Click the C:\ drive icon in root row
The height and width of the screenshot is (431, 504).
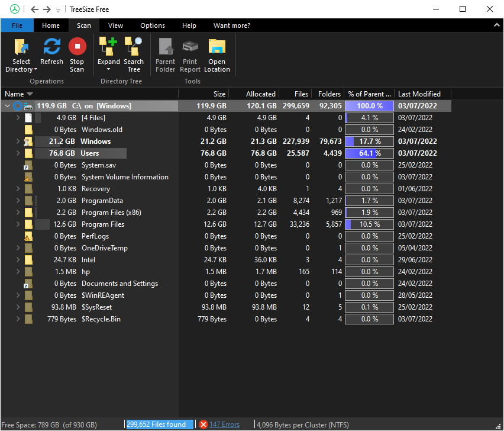tap(28, 106)
